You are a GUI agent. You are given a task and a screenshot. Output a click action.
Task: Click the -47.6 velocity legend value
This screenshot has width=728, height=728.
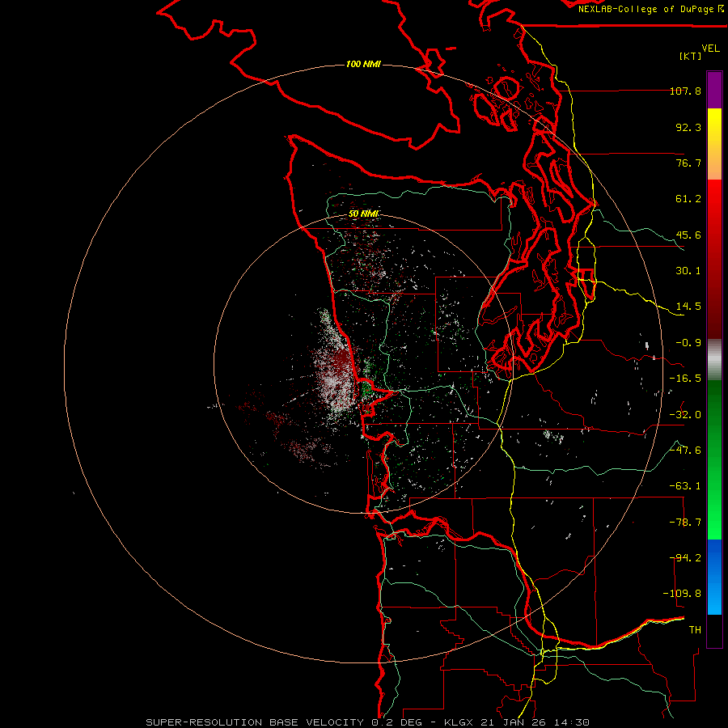685,451
